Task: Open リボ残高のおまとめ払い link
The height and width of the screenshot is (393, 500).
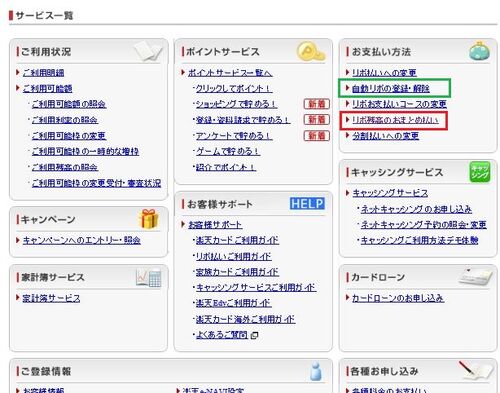Action: coord(395,120)
